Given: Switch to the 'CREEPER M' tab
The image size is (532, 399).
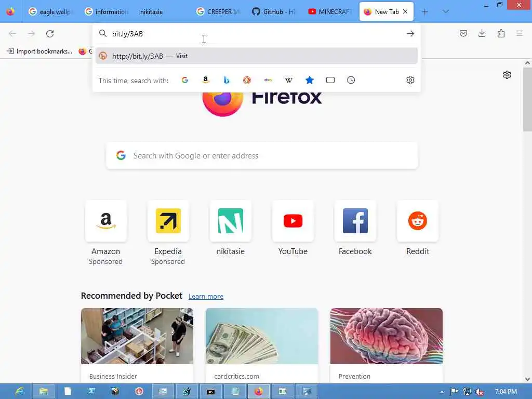Looking at the screenshot, I should click(x=218, y=11).
